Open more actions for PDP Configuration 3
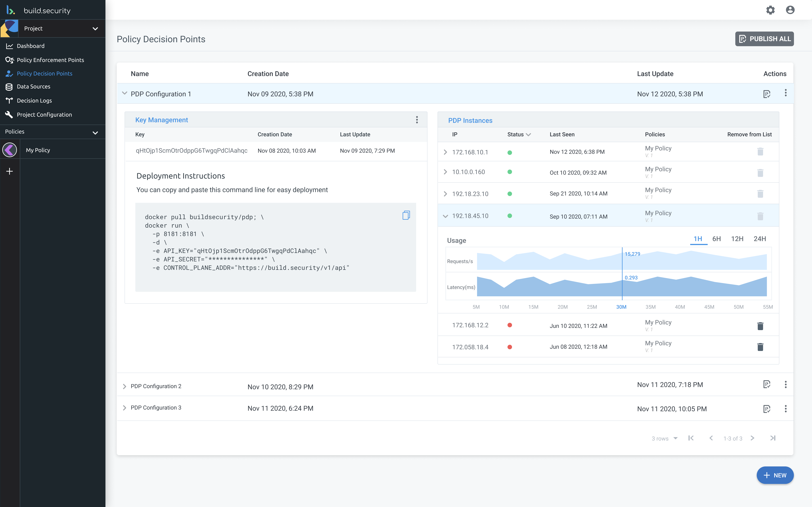Image resolution: width=812 pixels, height=507 pixels. pos(785,409)
